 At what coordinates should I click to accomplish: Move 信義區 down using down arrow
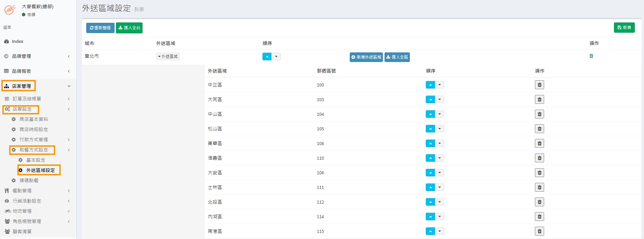[440, 158]
